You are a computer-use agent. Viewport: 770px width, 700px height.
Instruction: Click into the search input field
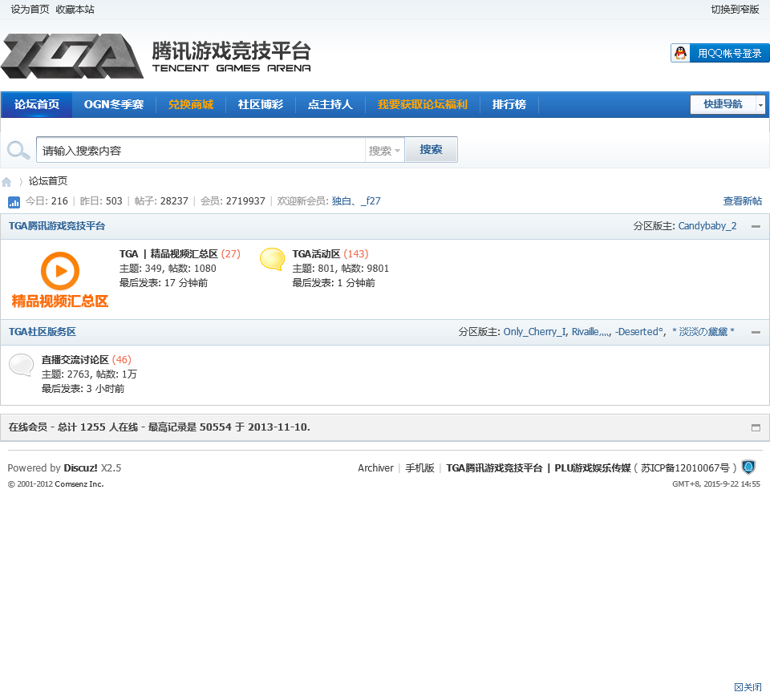(201, 150)
